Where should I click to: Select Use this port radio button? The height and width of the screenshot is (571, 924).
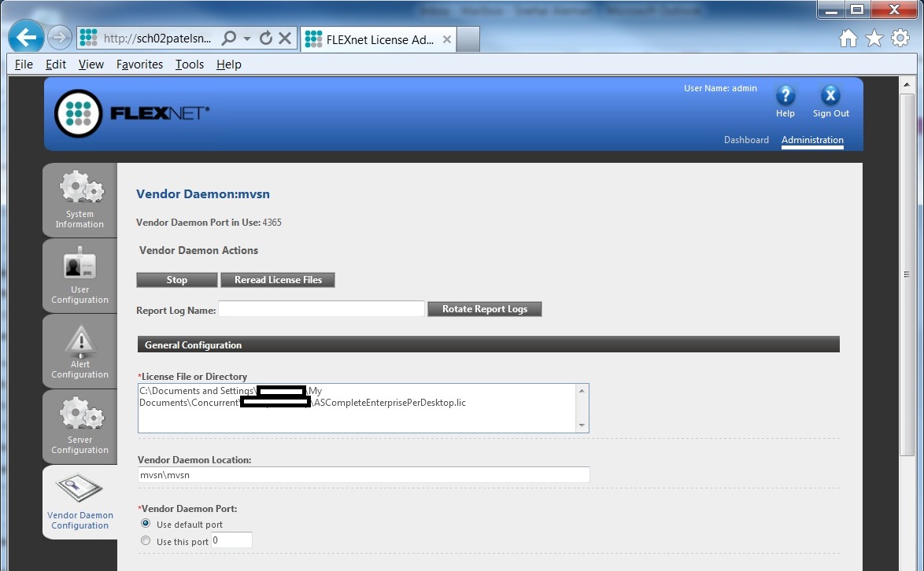point(146,540)
